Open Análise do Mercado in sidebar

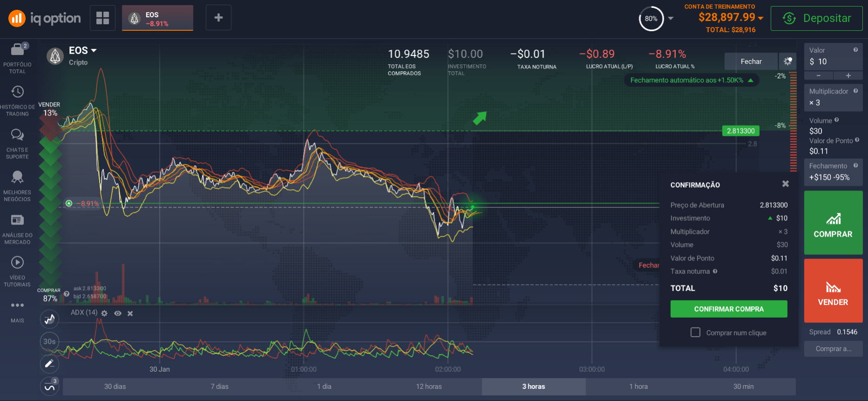(x=17, y=229)
